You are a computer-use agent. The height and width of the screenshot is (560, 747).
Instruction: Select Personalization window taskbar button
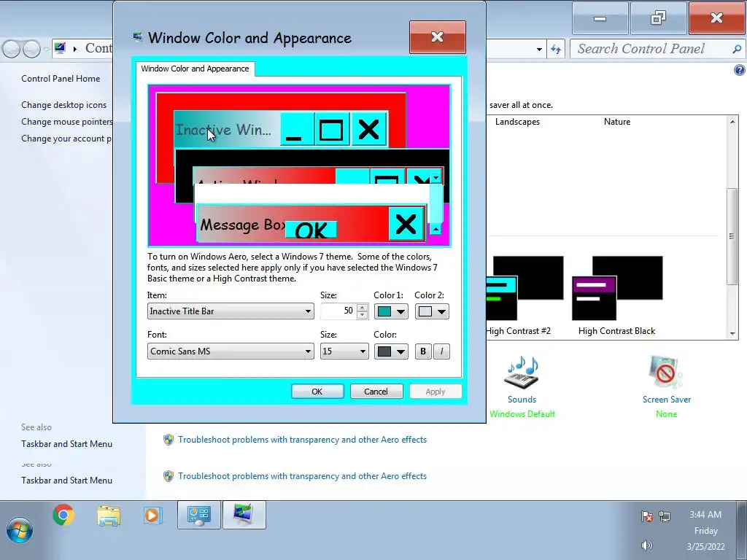(244, 516)
